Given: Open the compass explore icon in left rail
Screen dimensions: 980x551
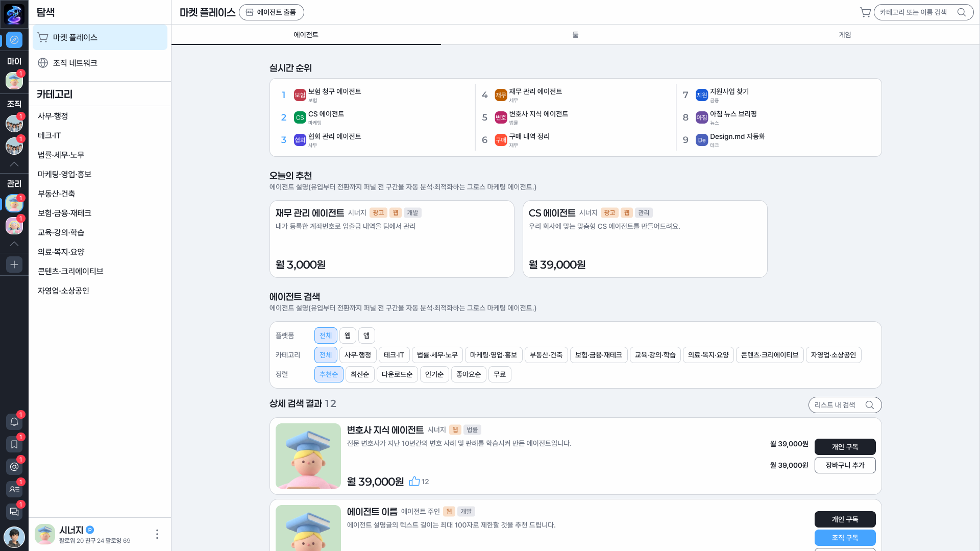Looking at the screenshot, I should click(14, 39).
